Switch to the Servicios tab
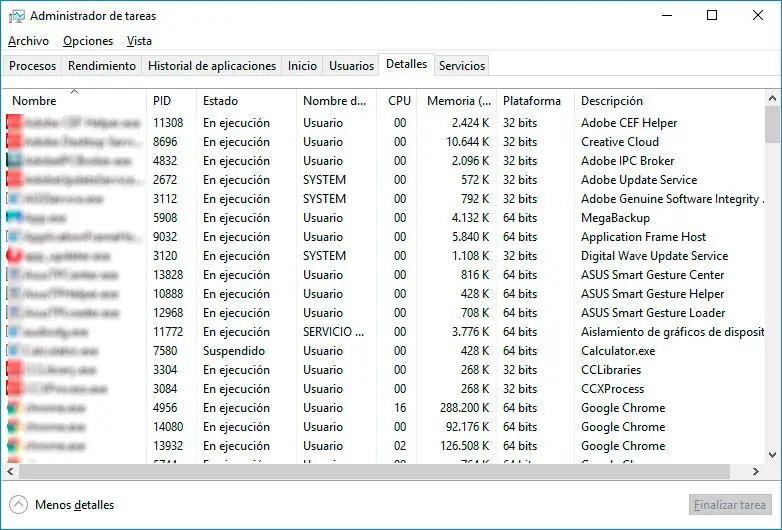This screenshot has height=530, width=782. [x=462, y=66]
